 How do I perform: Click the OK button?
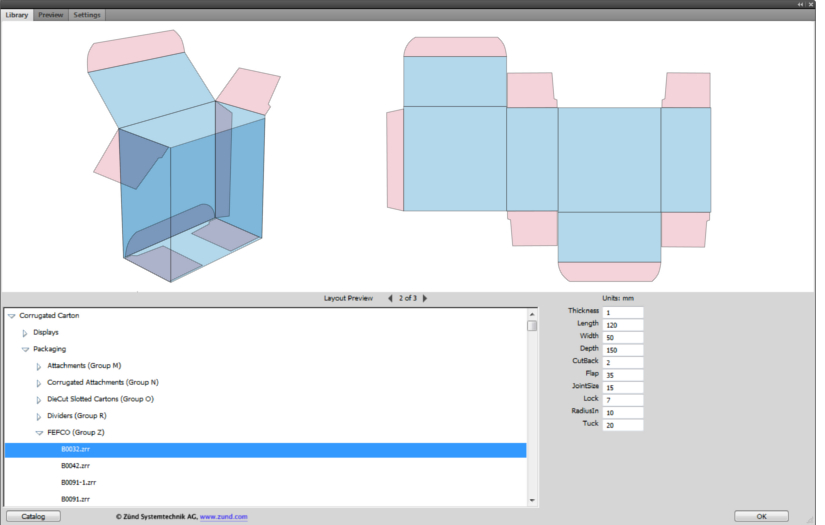[761, 517]
